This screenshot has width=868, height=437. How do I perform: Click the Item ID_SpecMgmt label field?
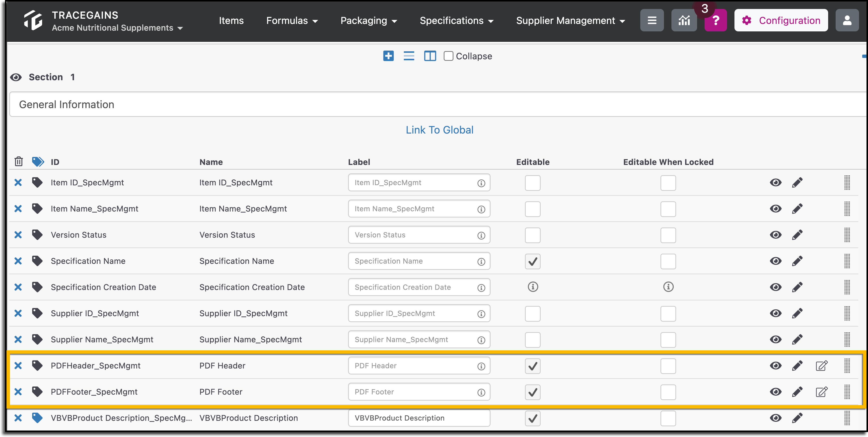[419, 183]
